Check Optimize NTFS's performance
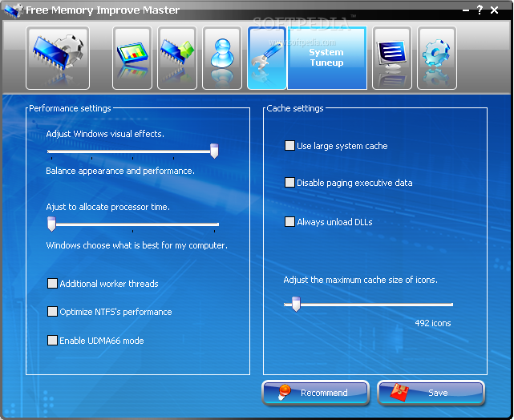 point(52,311)
